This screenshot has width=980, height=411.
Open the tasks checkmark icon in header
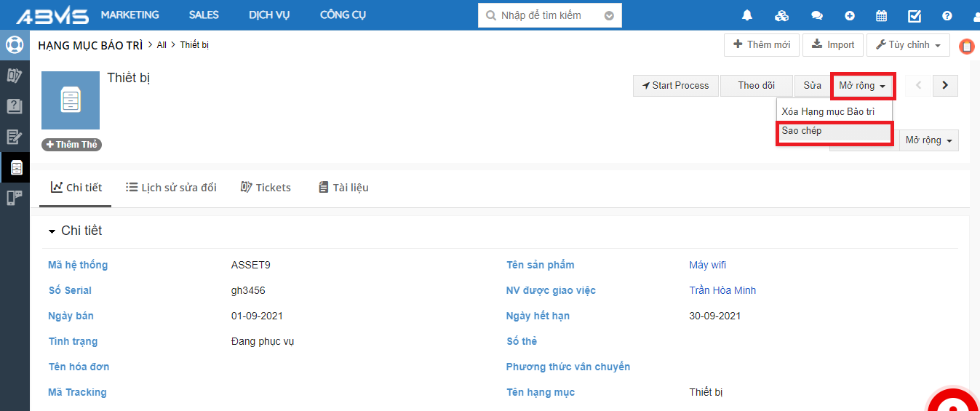point(915,15)
